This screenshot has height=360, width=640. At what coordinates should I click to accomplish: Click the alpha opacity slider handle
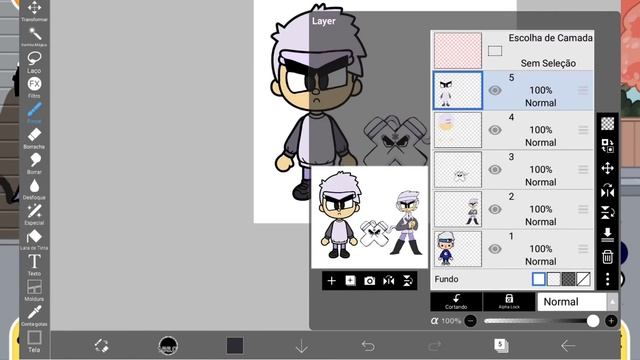click(x=593, y=321)
